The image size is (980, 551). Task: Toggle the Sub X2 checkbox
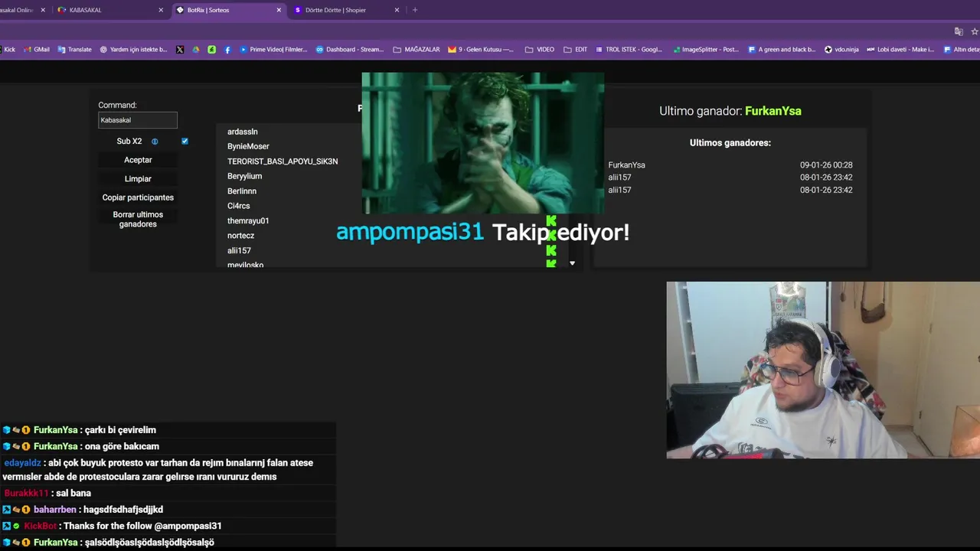185,142
